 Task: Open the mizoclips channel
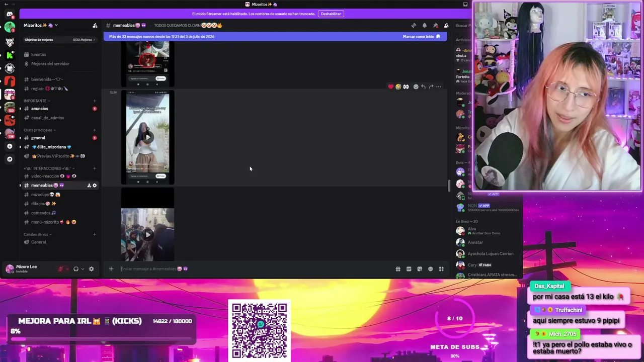coord(59,195)
